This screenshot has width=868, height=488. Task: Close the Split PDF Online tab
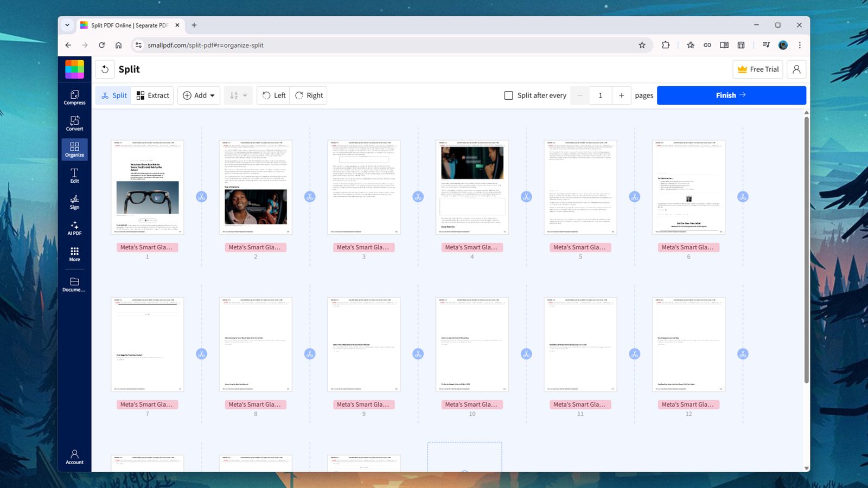click(177, 25)
